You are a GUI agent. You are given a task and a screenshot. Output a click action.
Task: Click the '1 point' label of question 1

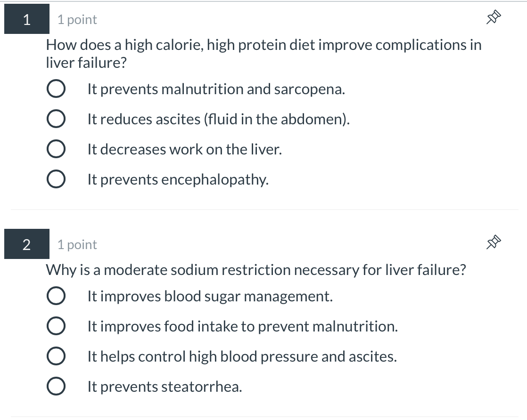(77, 20)
